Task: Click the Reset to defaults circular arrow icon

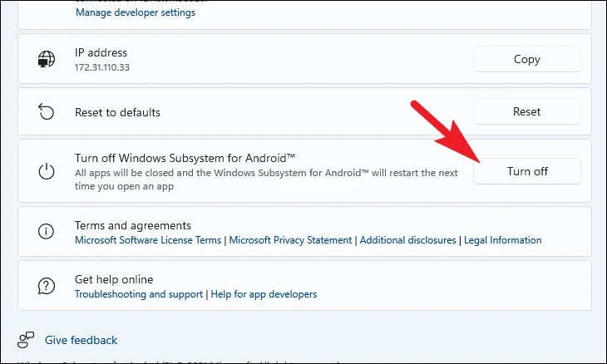Action: pyautogui.click(x=46, y=112)
